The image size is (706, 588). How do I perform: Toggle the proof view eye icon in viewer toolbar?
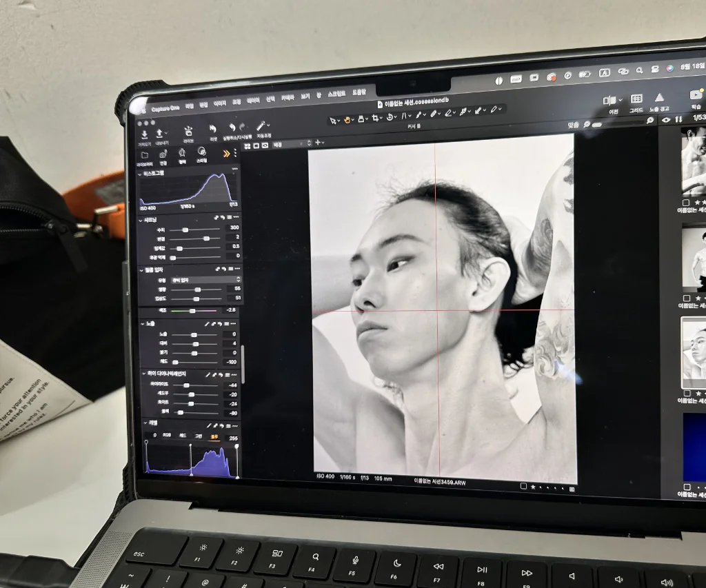(x=265, y=145)
